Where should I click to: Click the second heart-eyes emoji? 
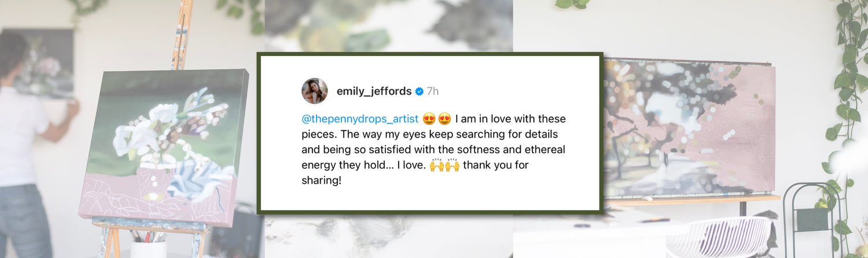(x=444, y=119)
